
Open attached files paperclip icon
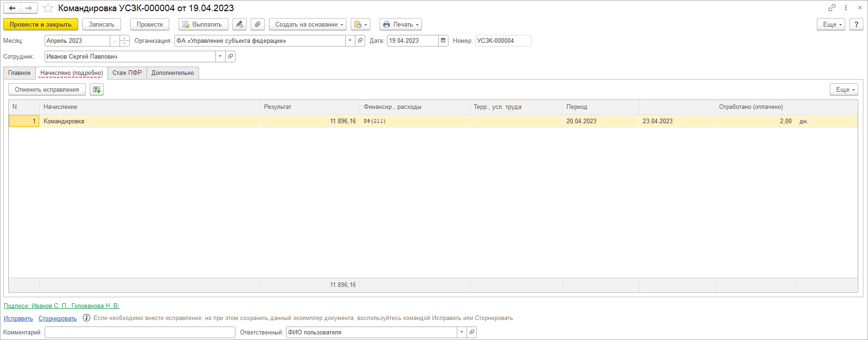(x=258, y=24)
